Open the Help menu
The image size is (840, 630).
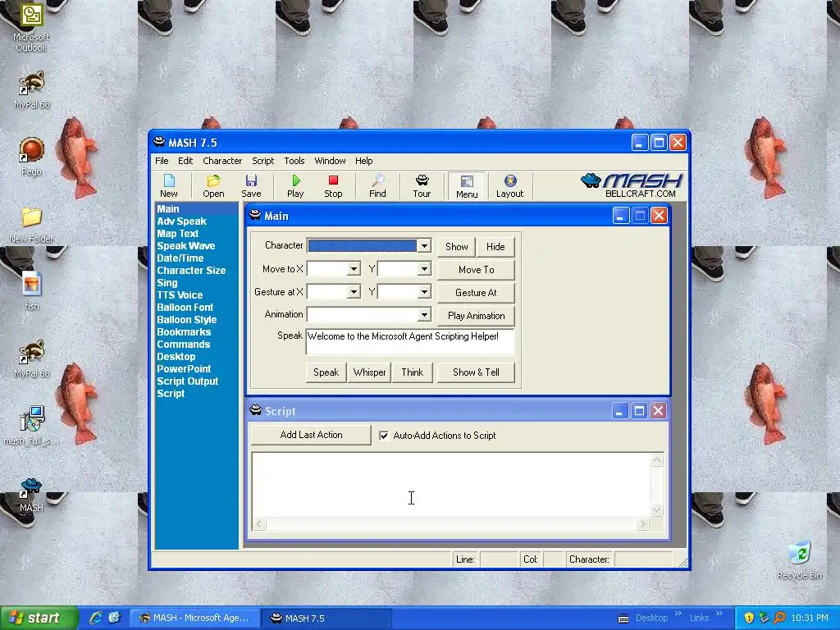[363, 161]
